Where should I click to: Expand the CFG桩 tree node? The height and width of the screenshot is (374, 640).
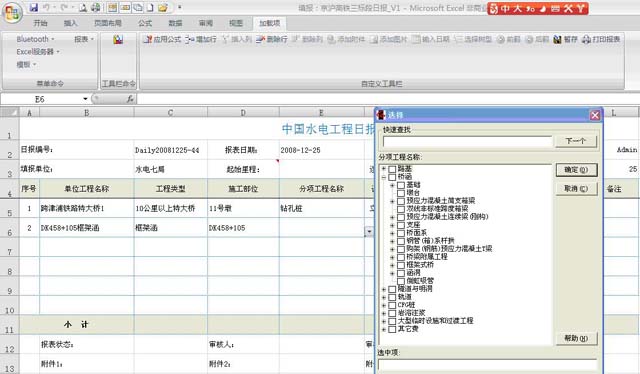(384, 305)
